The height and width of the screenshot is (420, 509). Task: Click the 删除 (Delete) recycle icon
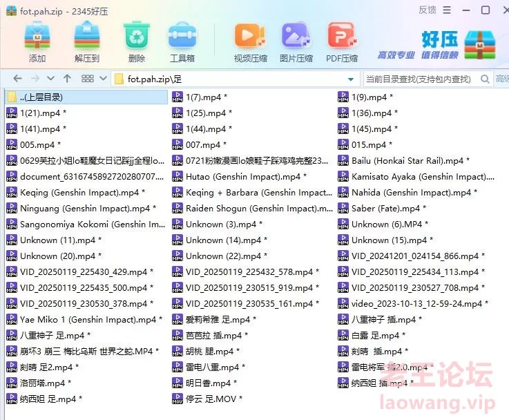(137, 36)
